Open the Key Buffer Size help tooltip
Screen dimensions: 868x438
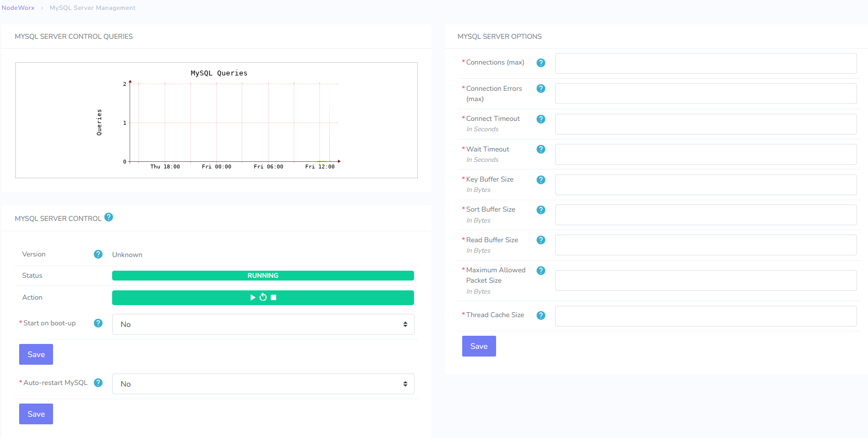pyautogui.click(x=541, y=180)
